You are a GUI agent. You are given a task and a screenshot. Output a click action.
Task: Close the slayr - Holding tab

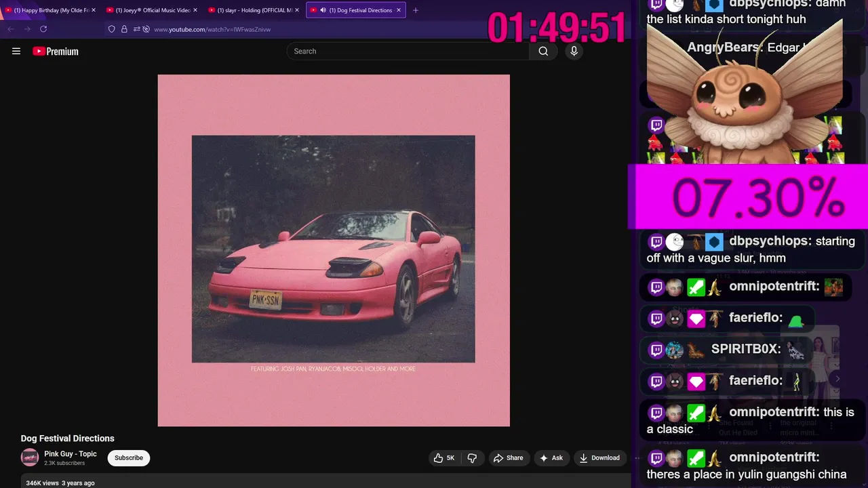[297, 10]
